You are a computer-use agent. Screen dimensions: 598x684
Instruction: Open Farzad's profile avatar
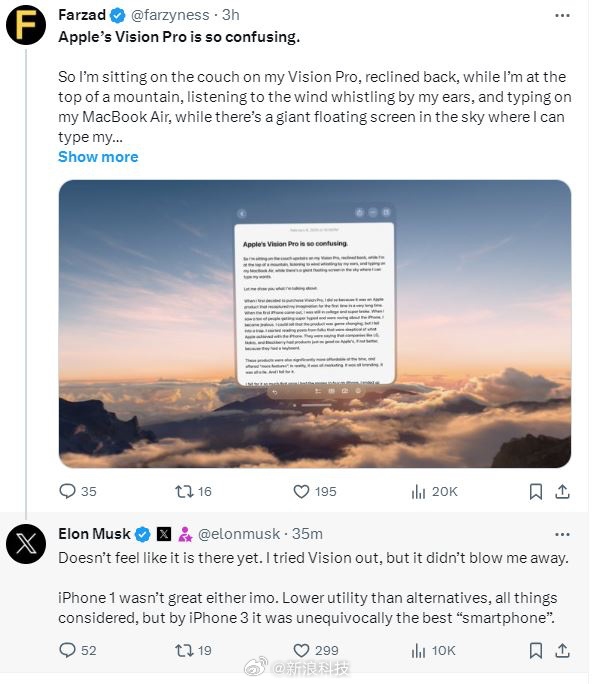(26, 25)
